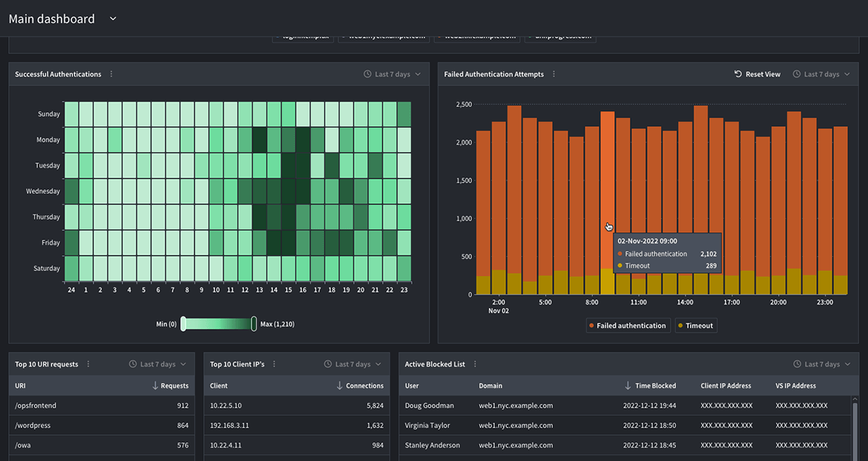The height and width of the screenshot is (461, 868).
Task: Open Top 10 Client IP's options menu
Action: pos(274,364)
